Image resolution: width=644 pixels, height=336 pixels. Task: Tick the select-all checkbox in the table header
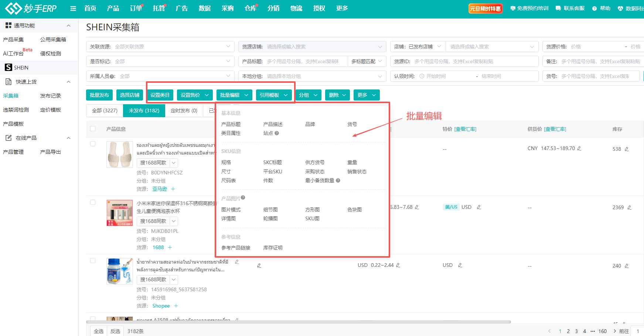[x=93, y=129]
